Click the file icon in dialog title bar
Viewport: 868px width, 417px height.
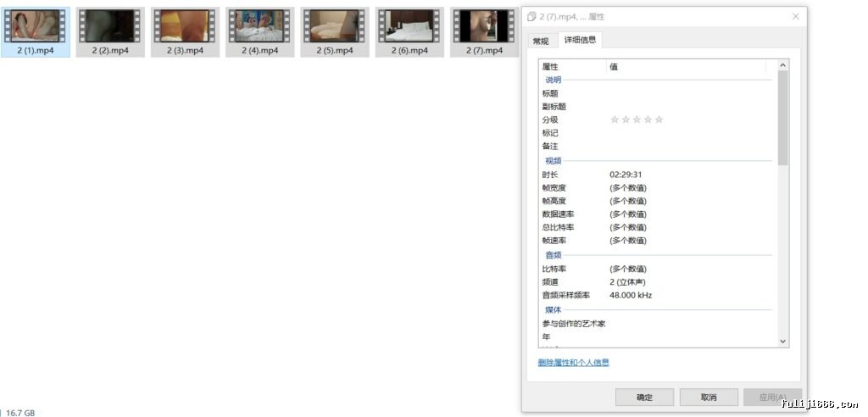click(531, 17)
